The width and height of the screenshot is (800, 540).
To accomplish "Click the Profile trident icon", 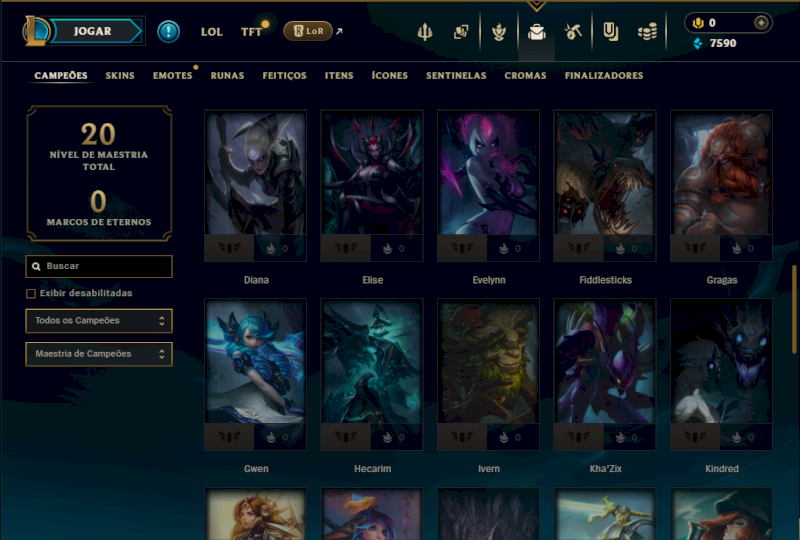I will 424,32.
